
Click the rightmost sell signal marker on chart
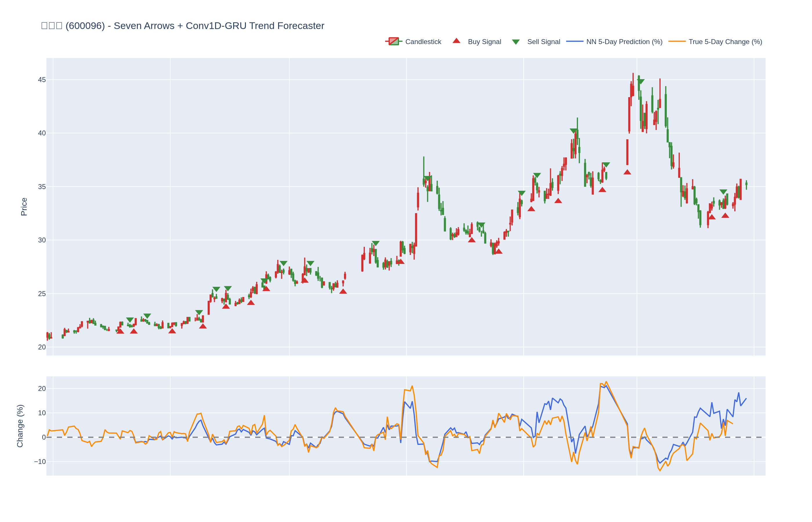[x=723, y=192]
